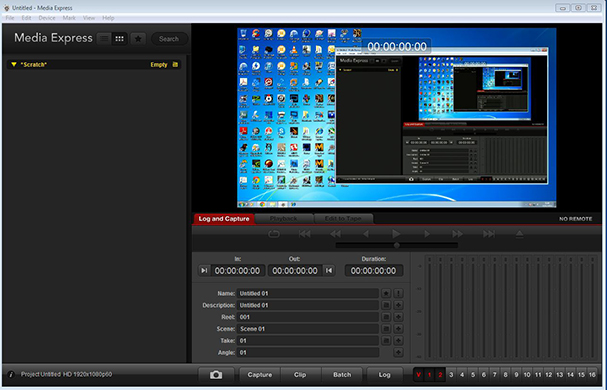Step forward one frame
The height and width of the screenshot is (390, 607).
click(427, 234)
